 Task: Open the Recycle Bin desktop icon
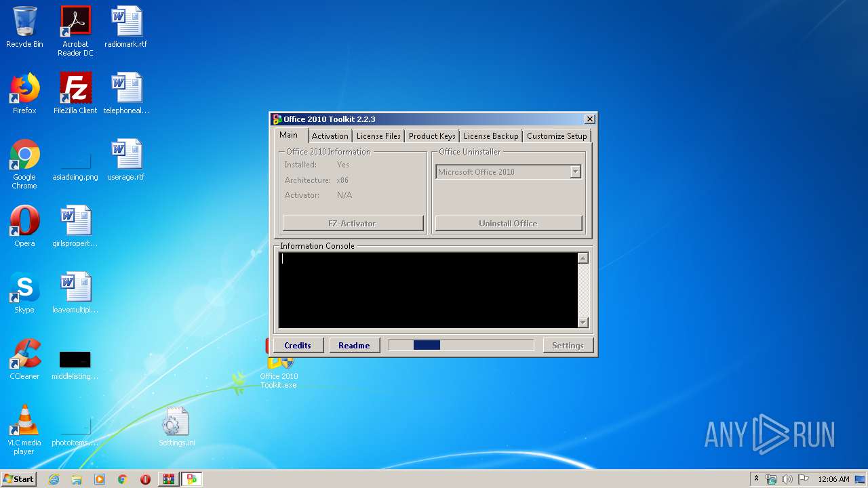point(24,28)
